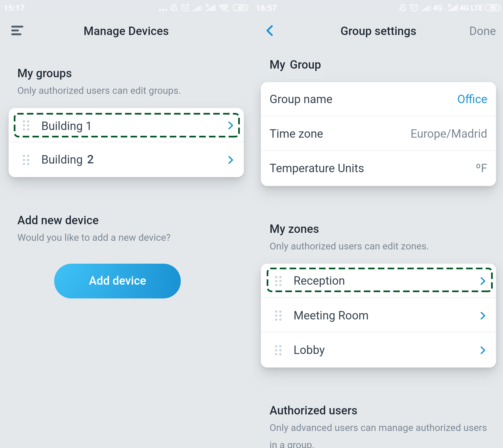Tap the Wi-Fi icon in status bar
Viewport: 503px width, 448px height.
[x=224, y=8]
